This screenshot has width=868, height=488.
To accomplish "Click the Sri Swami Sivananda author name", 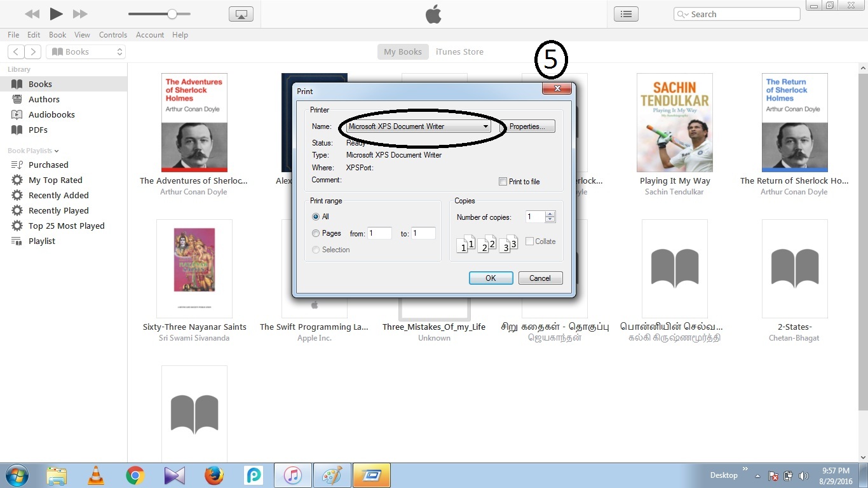I will pyautogui.click(x=194, y=338).
